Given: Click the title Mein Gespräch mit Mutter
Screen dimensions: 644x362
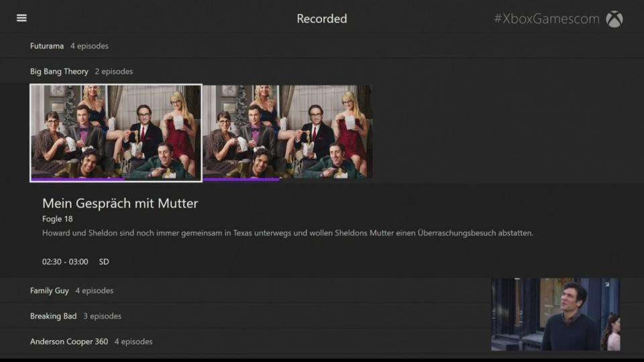Looking at the screenshot, I should pyautogui.click(x=120, y=203).
